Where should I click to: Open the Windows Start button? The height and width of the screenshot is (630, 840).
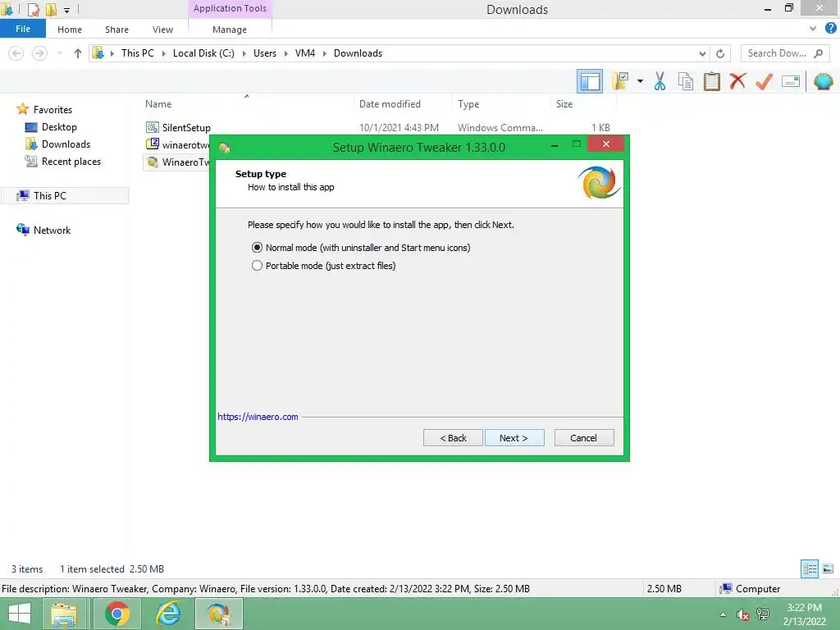20,614
